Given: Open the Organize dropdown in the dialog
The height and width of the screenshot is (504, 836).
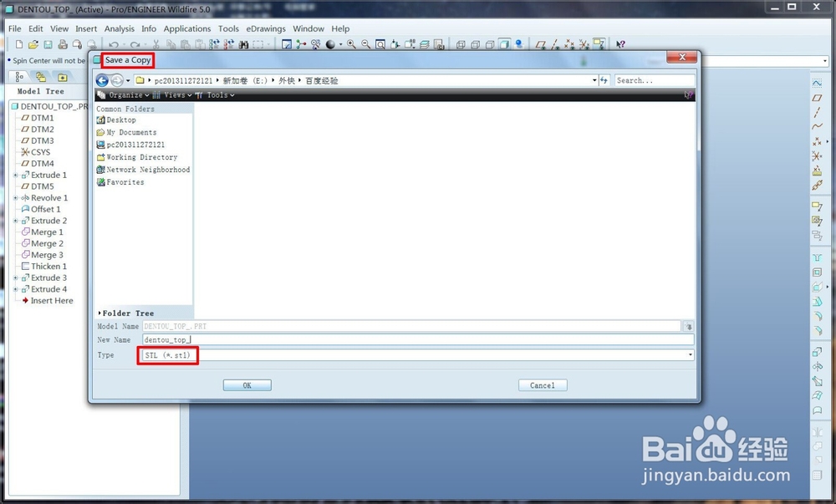Looking at the screenshot, I should pos(124,94).
